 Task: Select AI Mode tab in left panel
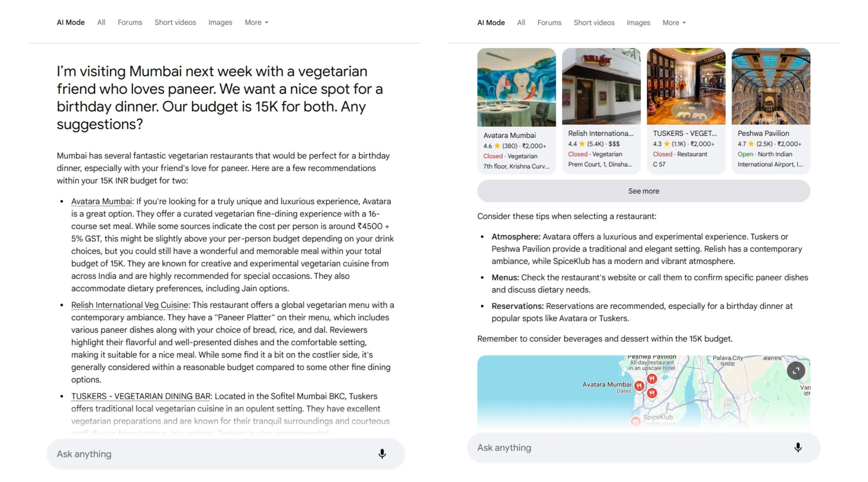point(71,22)
